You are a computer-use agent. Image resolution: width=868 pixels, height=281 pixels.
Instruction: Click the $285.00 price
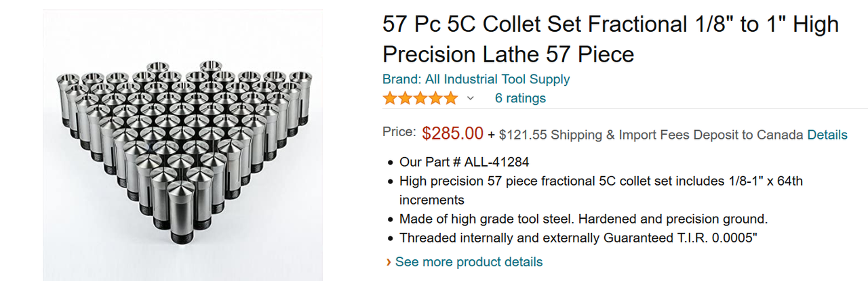pos(452,133)
